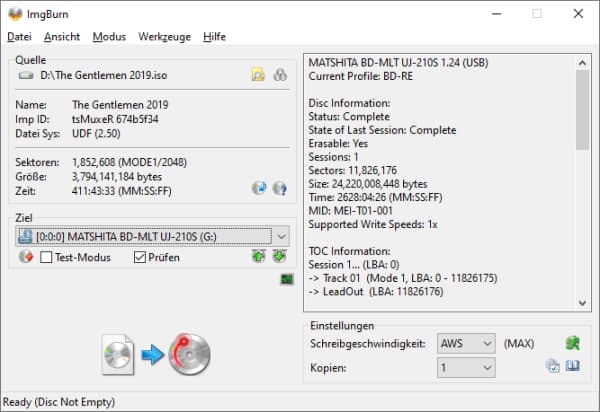600x412 pixels.
Task: Click the green down-arrow tray icon
Action: (x=280, y=256)
